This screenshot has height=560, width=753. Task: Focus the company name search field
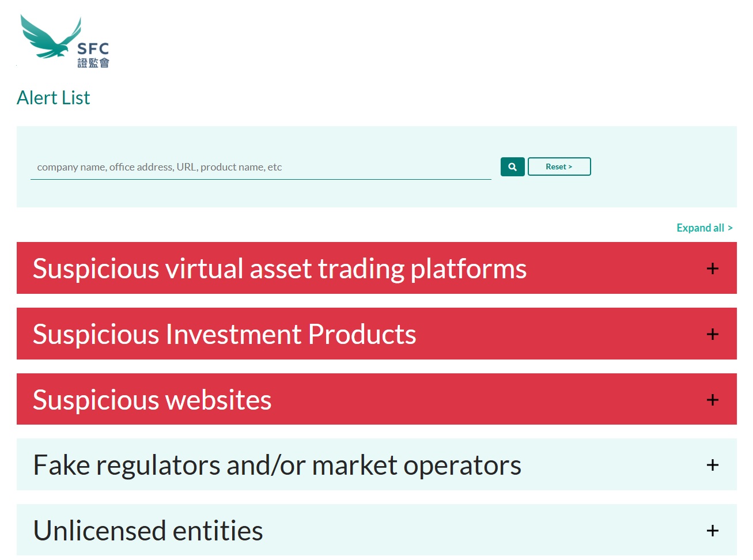tap(260, 167)
